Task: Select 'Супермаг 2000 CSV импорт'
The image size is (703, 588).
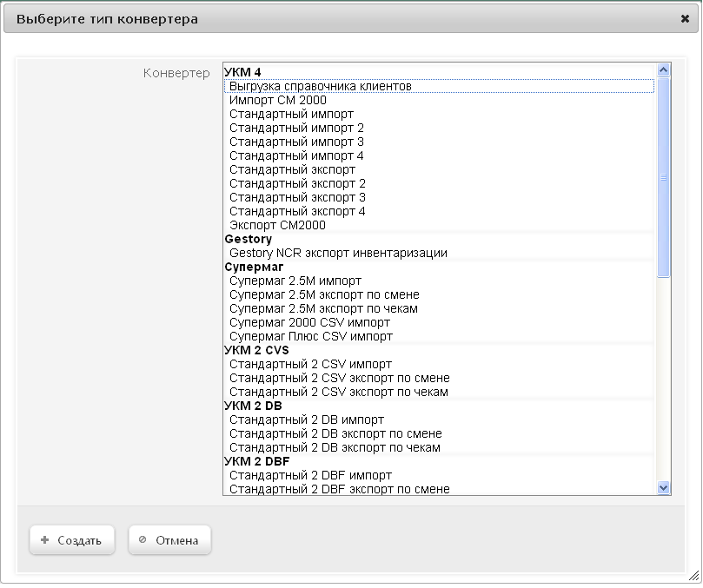Action: tap(439, 322)
